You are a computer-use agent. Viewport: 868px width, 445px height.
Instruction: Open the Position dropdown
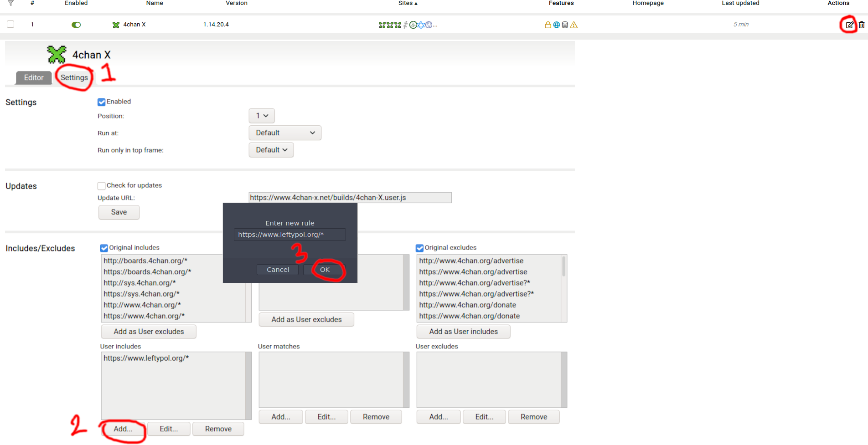point(262,116)
